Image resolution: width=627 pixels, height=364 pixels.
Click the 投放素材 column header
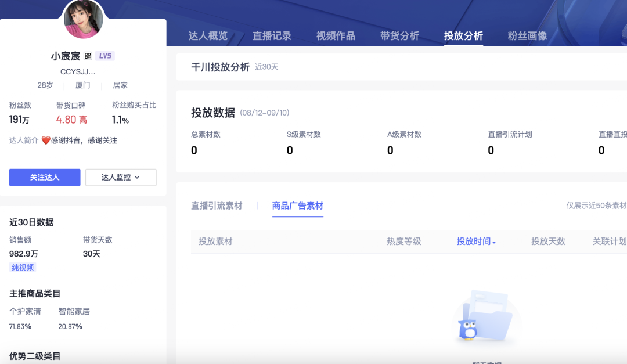pyautogui.click(x=215, y=242)
